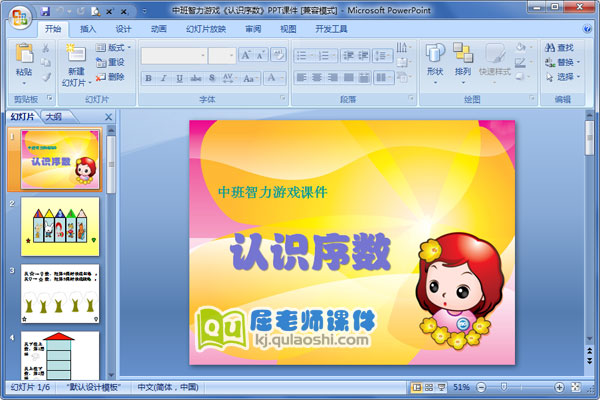
Task: Switch to Animations (动画) ribbon tab
Action: [x=158, y=29]
